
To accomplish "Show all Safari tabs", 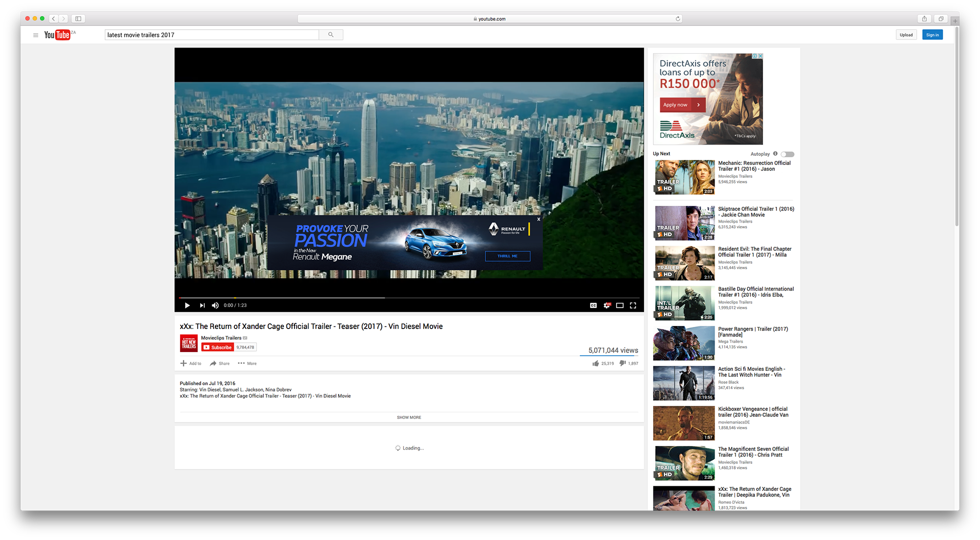I will pos(941,19).
